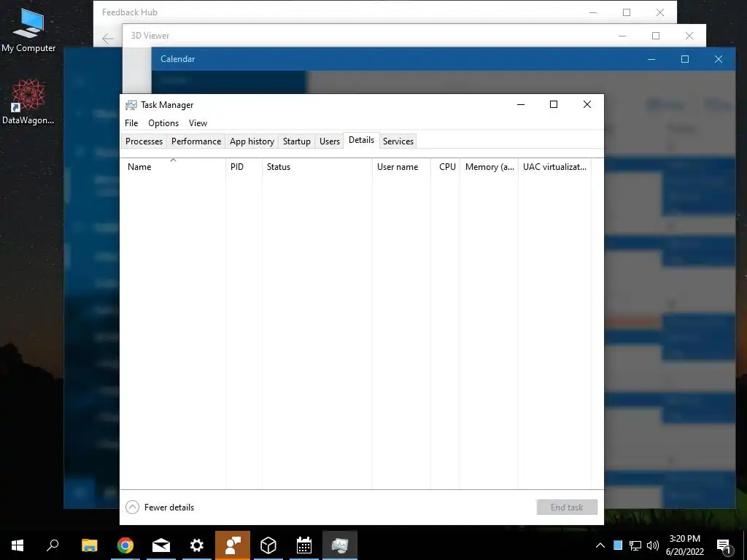Open the Start menu Windows logo
The image size is (747, 560).
coord(18,545)
